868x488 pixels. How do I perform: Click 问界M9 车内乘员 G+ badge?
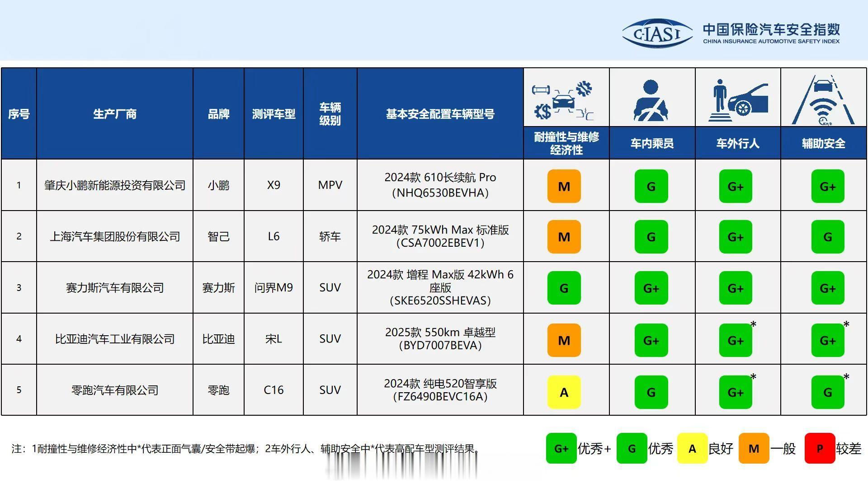pos(651,288)
